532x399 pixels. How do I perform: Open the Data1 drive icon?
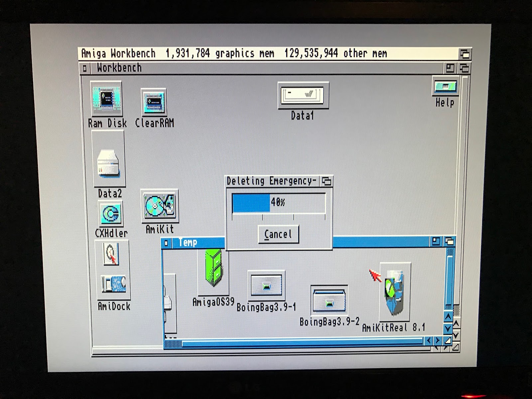click(x=303, y=95)
